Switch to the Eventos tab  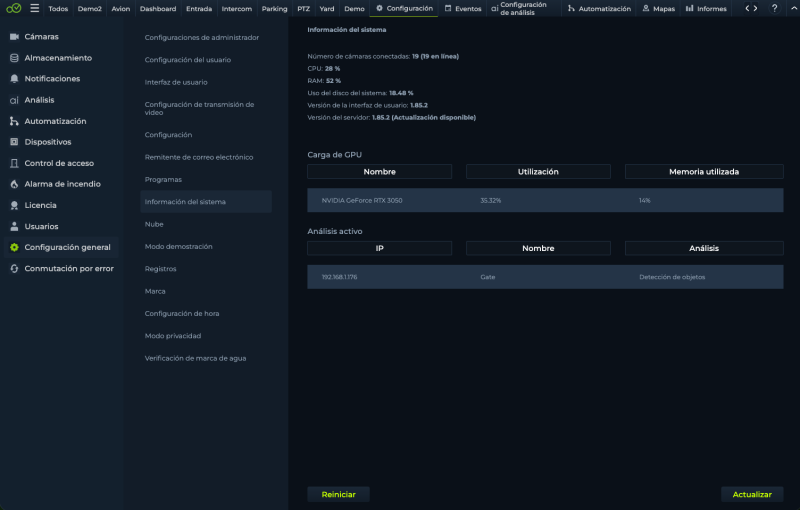pos(463,9)
